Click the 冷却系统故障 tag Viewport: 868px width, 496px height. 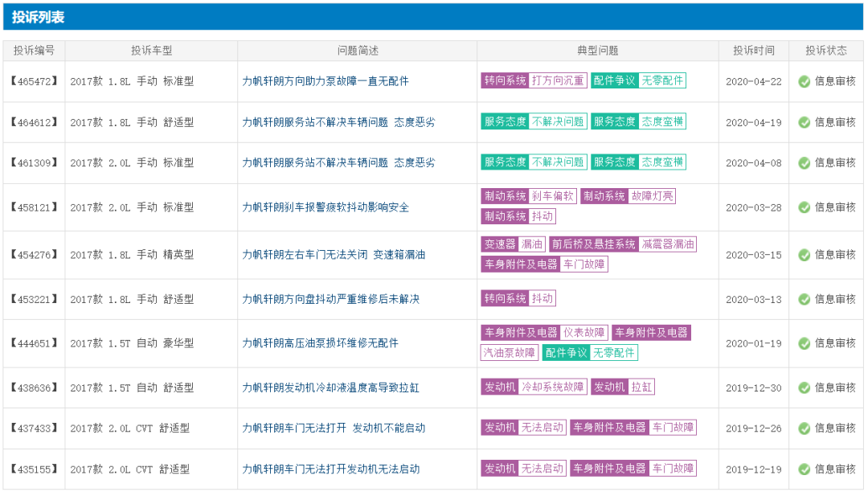(552, 387)
